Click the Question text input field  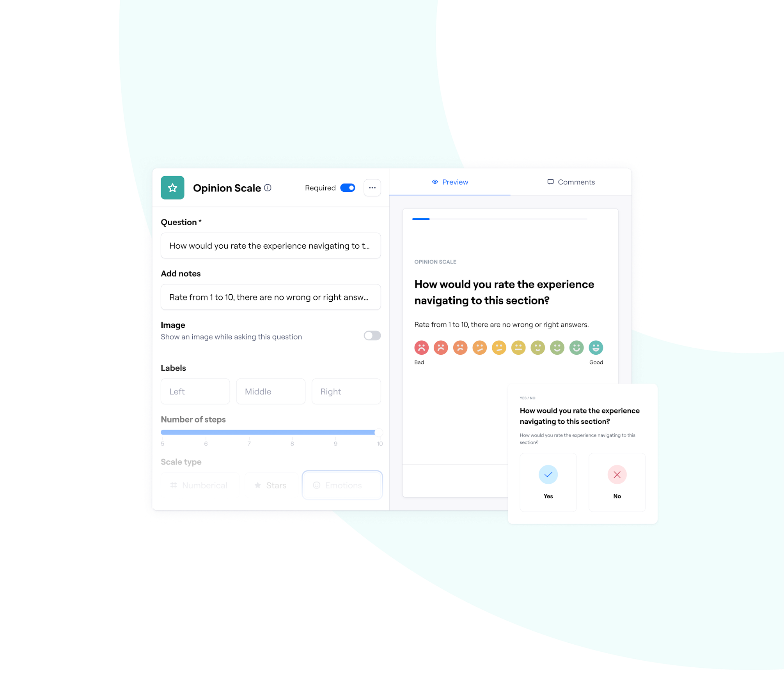point(271,245)
